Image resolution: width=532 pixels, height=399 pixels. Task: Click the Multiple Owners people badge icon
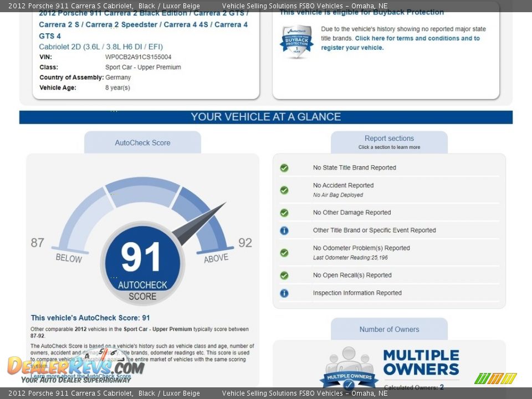[x=349, y=368]
